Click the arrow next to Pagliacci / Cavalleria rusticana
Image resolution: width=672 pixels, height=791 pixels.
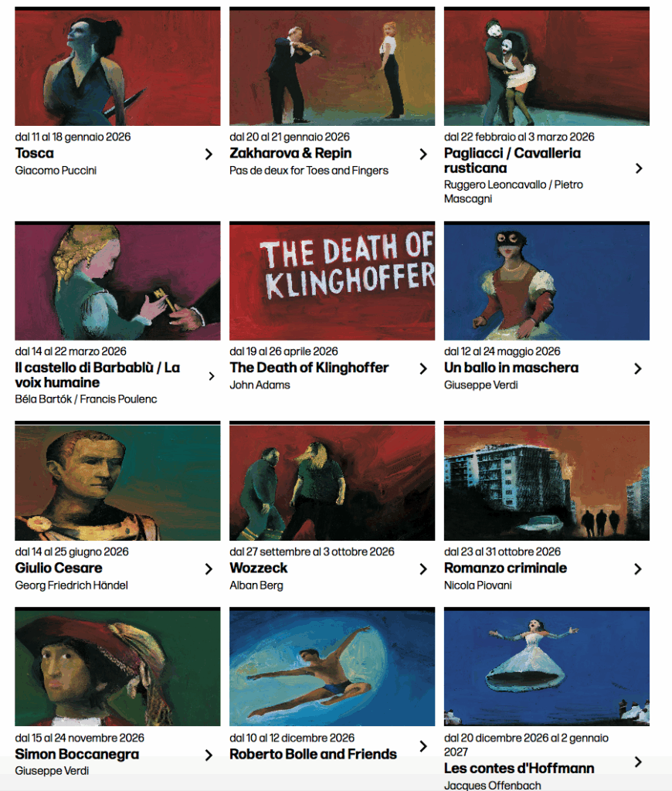coord(639,168)
